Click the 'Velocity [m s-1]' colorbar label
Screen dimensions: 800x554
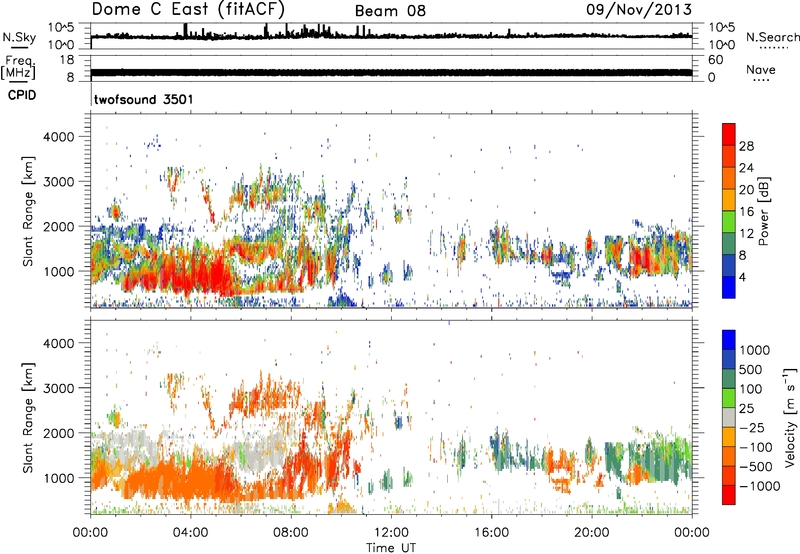[790, 417]
